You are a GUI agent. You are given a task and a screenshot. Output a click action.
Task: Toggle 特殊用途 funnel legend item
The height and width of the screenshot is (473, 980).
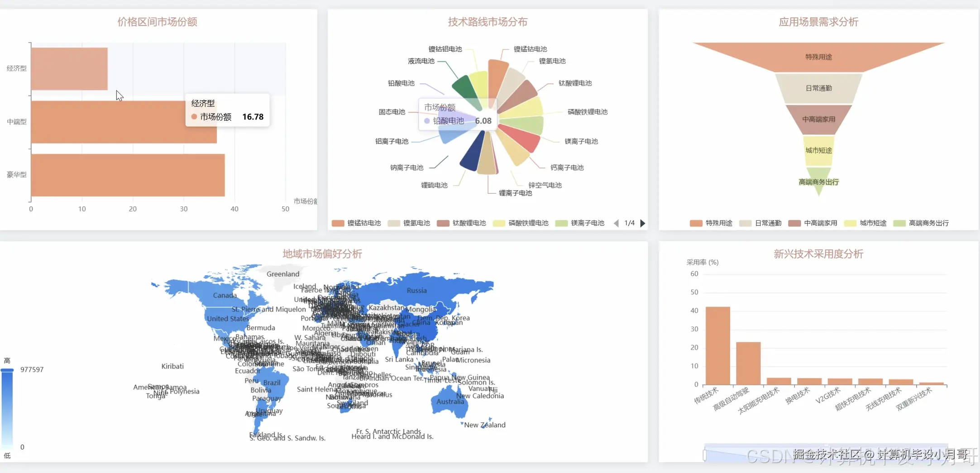point(711,223)
